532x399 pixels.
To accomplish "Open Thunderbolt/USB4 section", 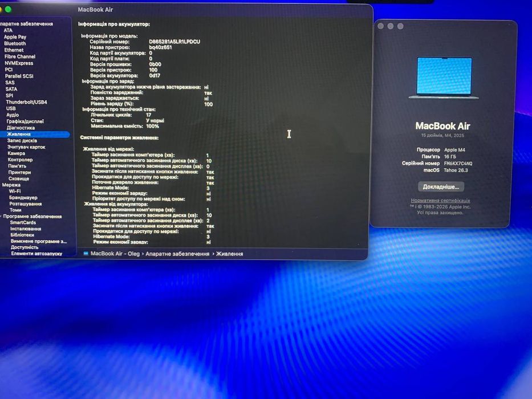I will pos(26,102).
